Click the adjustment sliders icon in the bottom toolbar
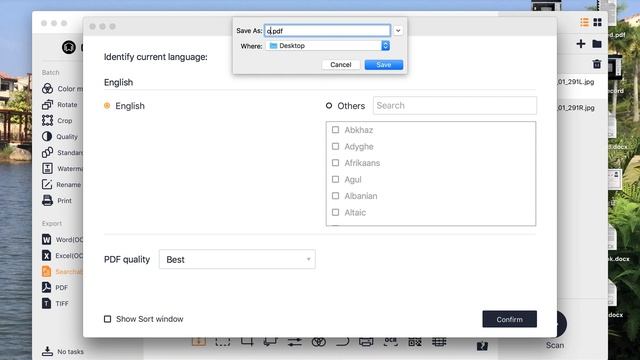 click(x=294, y=342)
